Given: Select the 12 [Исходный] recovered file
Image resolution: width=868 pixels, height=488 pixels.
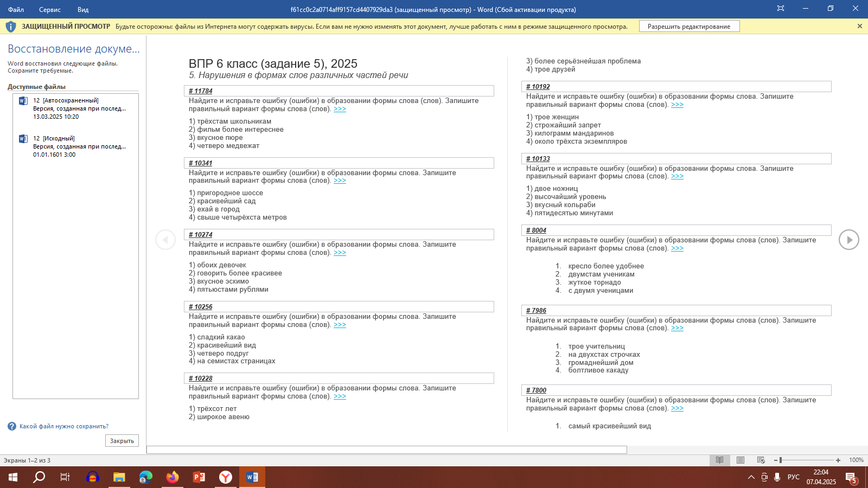Looking at the screenshot, I should pyautogui.click(x=76, y=146).
